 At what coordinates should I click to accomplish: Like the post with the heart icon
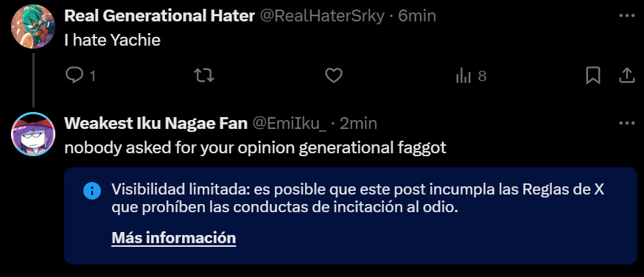tap(334, 75)
